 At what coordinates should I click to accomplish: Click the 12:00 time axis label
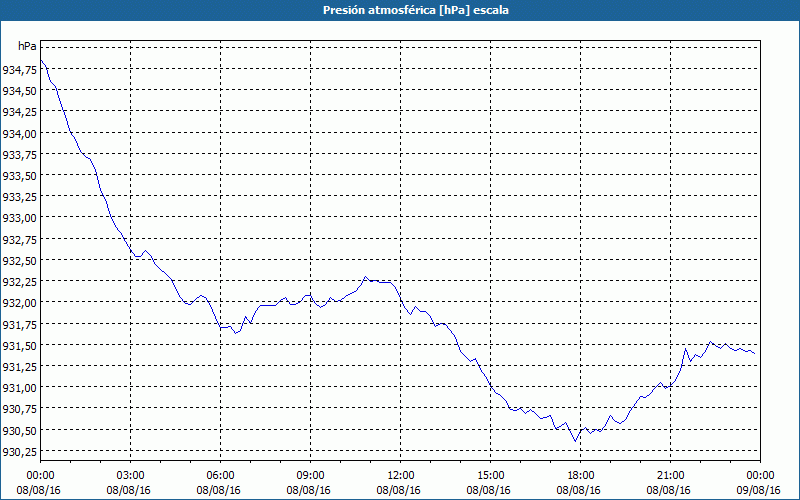click(401, 476)
